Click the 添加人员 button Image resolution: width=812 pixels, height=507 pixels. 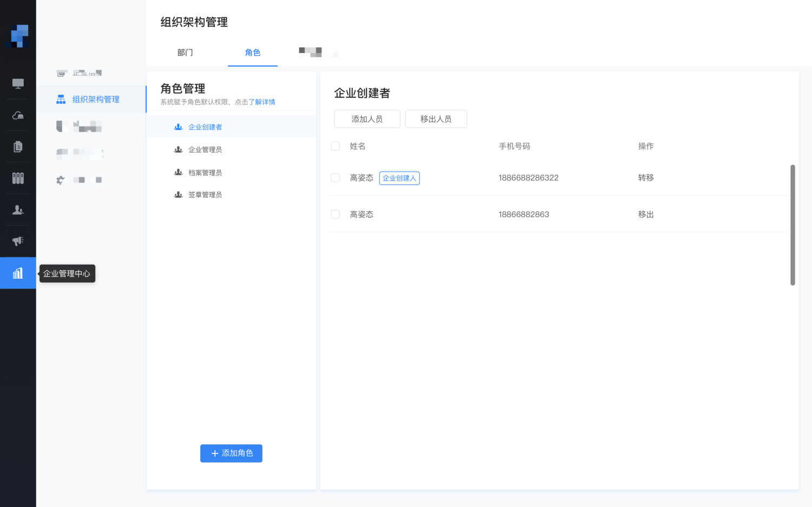[367, 119]
